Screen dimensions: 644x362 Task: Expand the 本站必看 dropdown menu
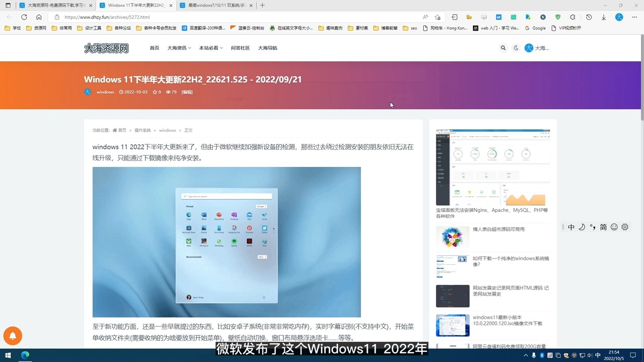210,48
